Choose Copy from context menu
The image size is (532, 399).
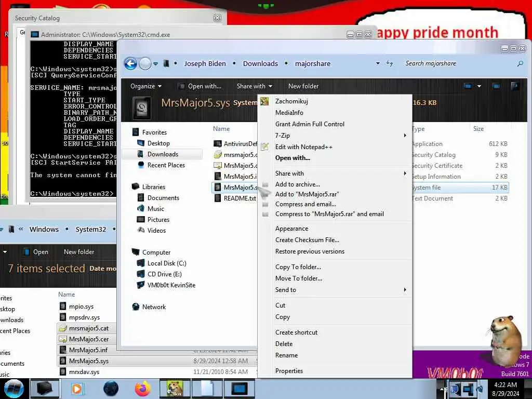pyautogui.click(x=335, y=317)
